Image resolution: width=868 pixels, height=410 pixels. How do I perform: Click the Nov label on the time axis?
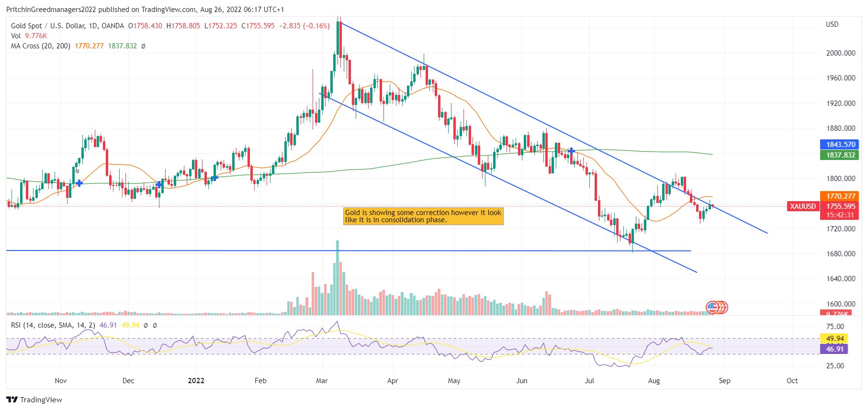[61, 381]
